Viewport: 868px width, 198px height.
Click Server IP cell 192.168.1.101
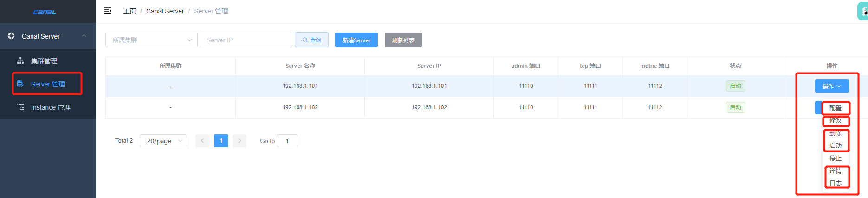point(429,86)
